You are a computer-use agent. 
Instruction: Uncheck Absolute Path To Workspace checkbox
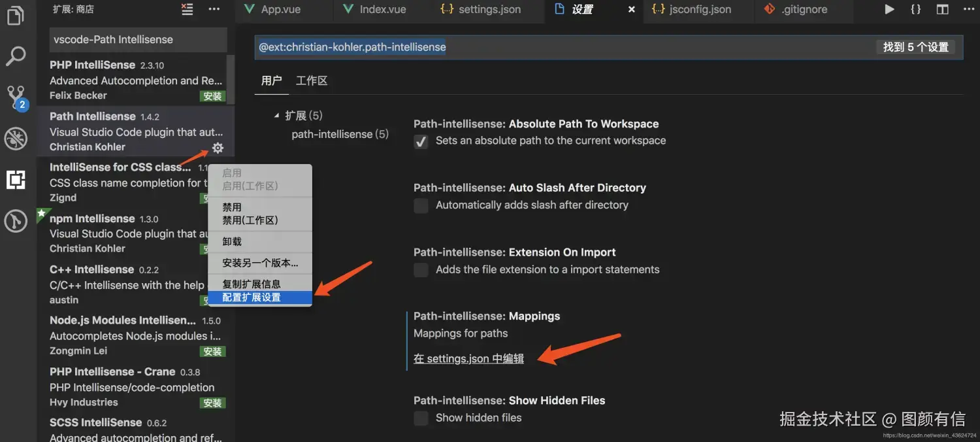(421, 141)
